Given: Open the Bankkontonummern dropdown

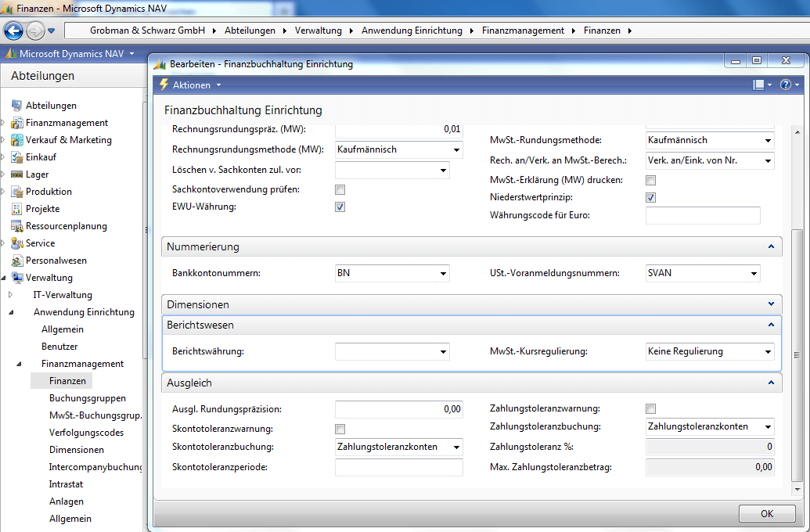Looking at the screenshot, I should (x=443, y=274).
